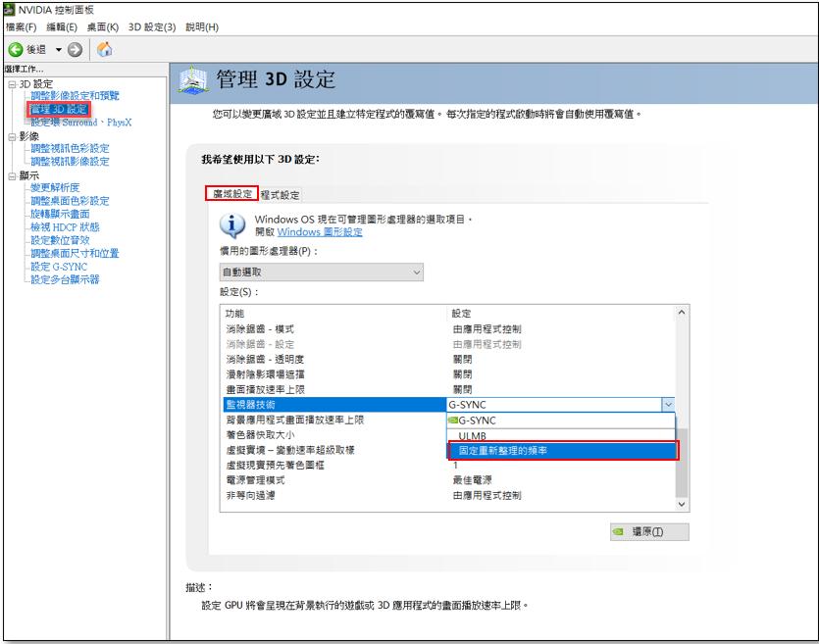Choose 固定重新整理的頻率 in dropdown list

pyautogui.click(x=563, y=451)
